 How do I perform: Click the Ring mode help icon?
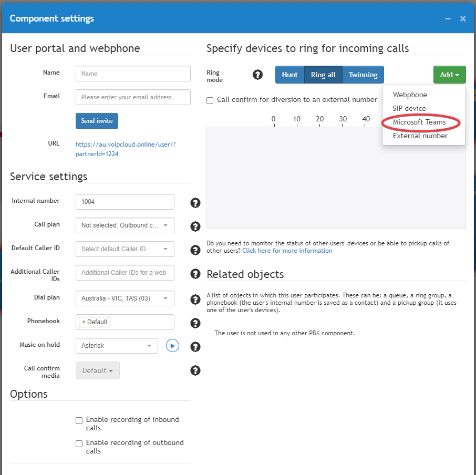[257, 75]
